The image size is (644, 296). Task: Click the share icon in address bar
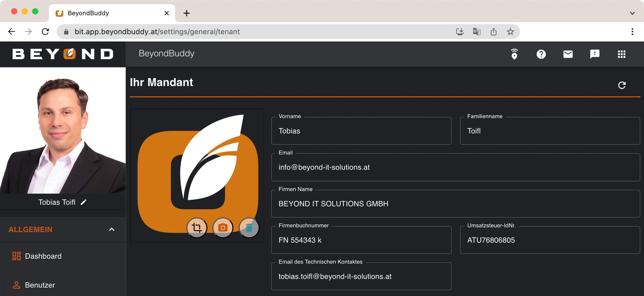pyautogui.click(x=493, y=32)
